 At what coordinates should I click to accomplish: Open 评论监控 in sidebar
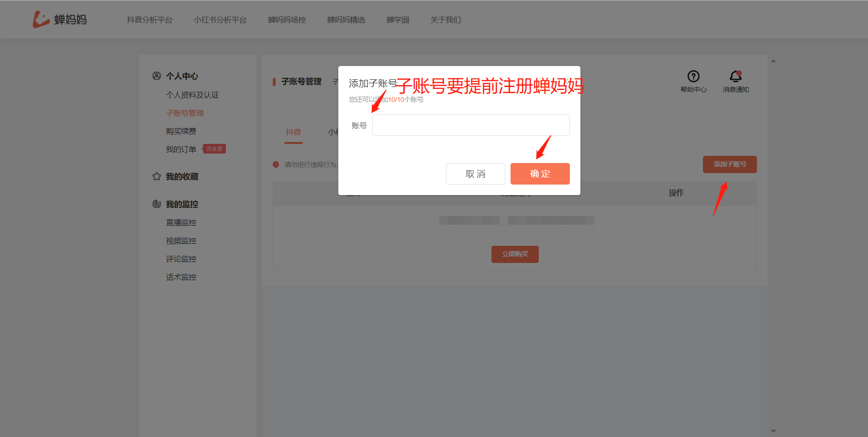[x=181, y=259]
